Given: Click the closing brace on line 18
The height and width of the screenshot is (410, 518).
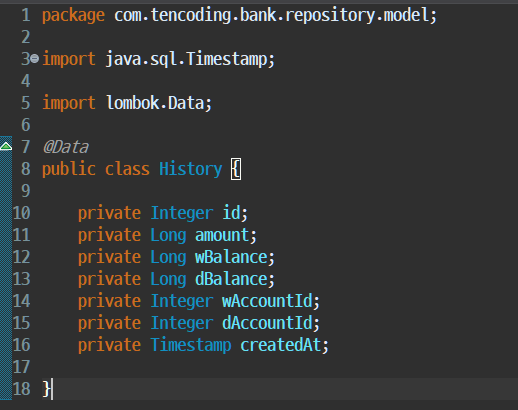Looking at the screenshot, I should click(47, 389).
